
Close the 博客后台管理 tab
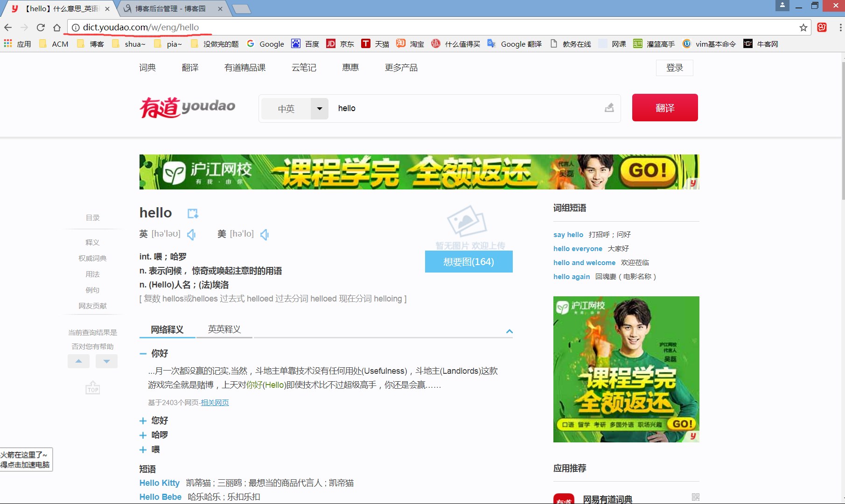point(220,9)
